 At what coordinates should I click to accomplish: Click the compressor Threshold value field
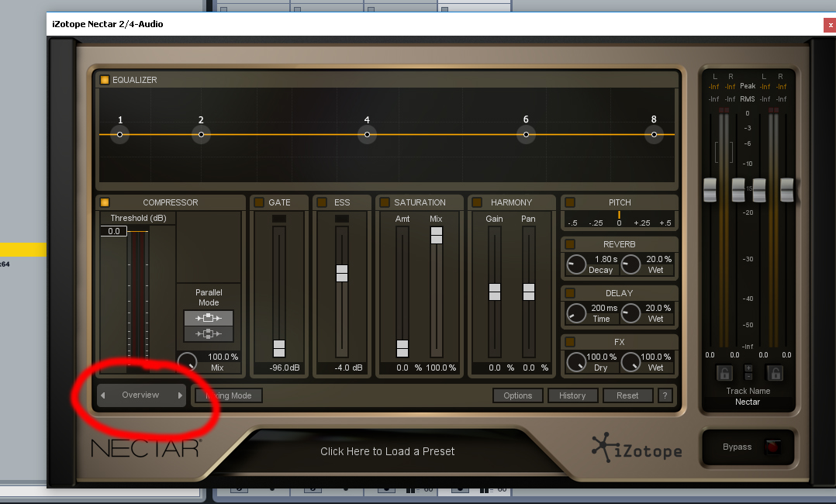[114, 231]
